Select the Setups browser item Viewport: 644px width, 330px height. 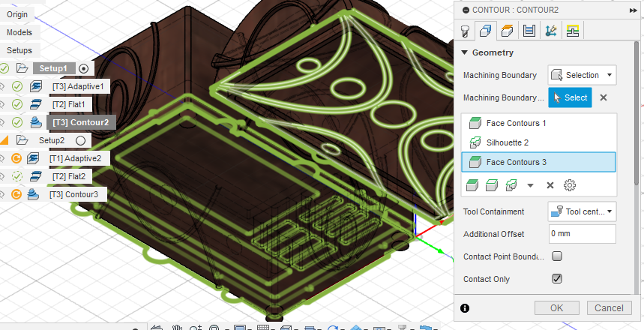pyautogui.click(x=19, y=50)
